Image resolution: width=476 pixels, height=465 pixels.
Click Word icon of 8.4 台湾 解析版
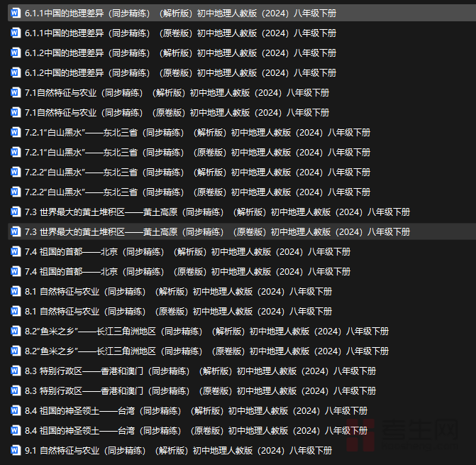pyautogui.click(x=16, y=410)
